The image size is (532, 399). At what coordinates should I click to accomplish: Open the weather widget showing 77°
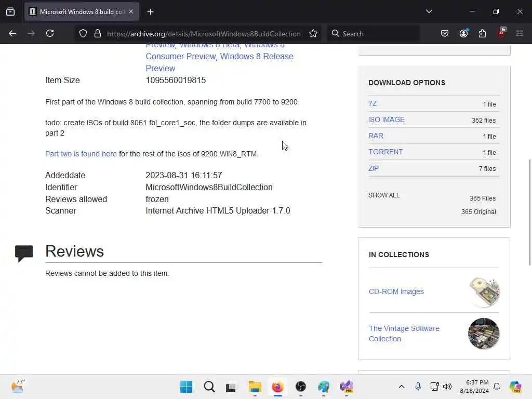click(18, 387)
